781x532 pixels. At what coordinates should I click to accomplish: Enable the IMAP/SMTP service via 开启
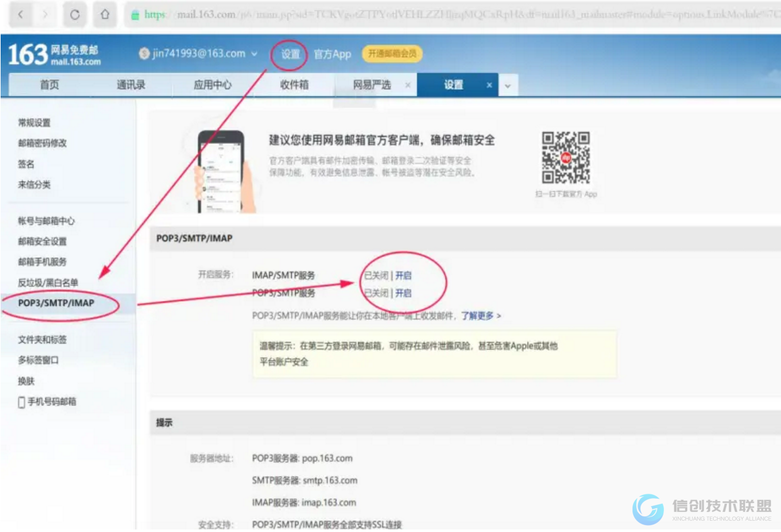tap(403, 275)
